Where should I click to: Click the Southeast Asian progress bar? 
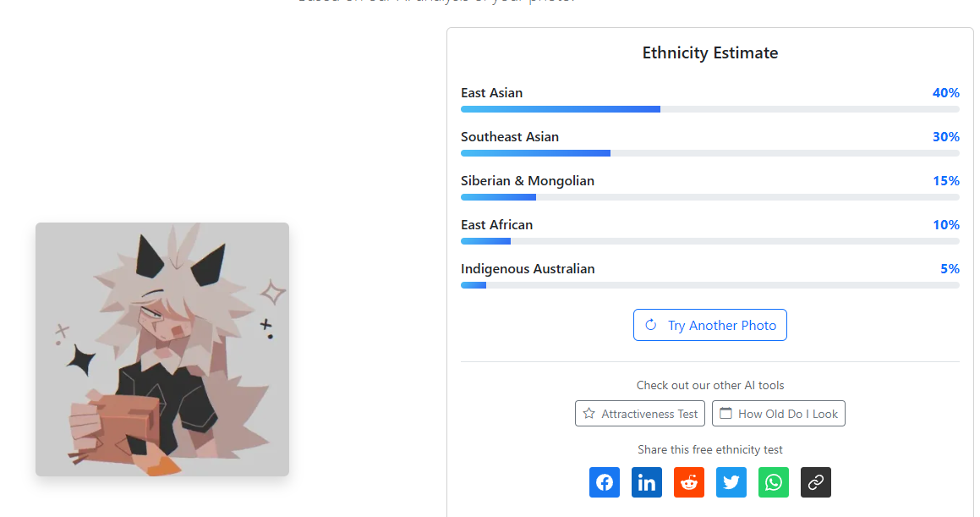[709, 153]
